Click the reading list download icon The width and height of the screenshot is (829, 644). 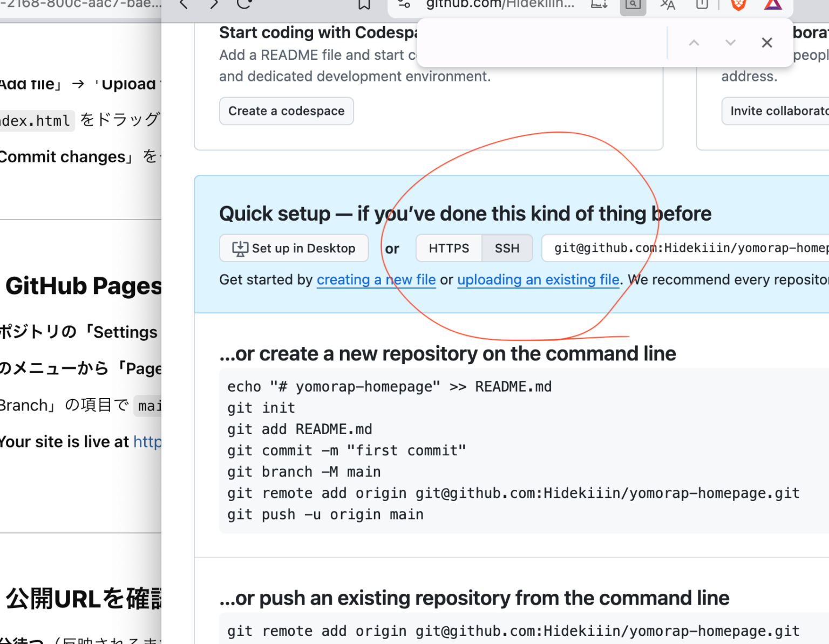pyautogui.click(x=598, y=4)
